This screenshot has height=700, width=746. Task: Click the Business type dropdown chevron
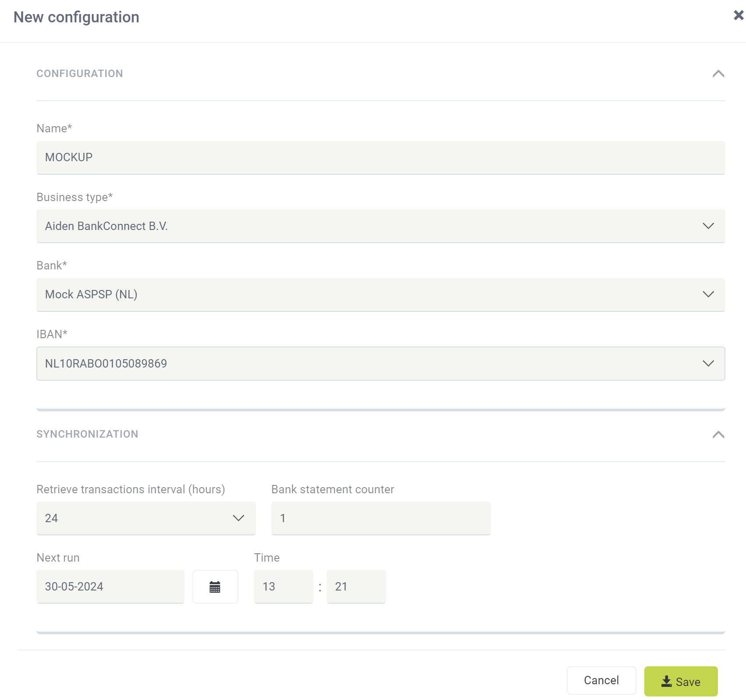[x=708, y=226]
